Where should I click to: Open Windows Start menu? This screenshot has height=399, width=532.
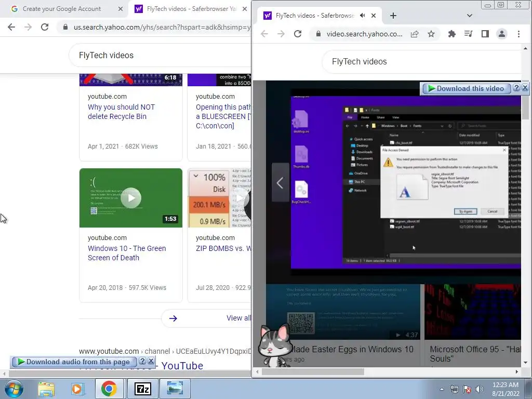coord(14,389)
